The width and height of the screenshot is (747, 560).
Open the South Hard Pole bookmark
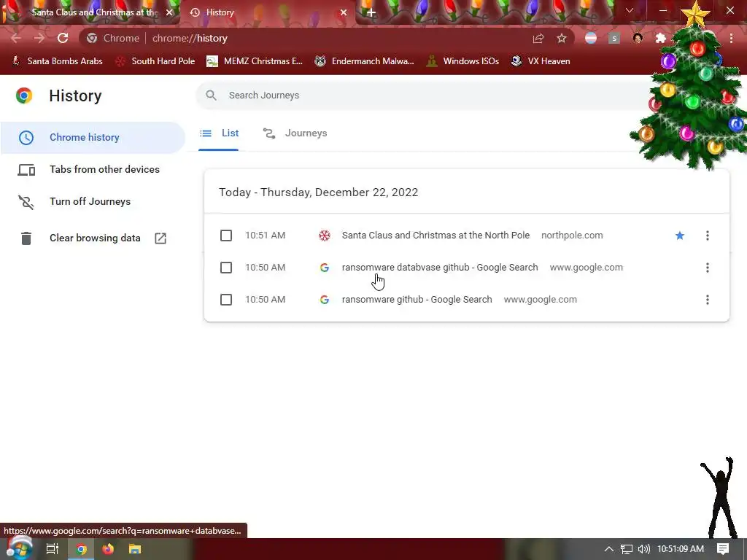click(155, 61)
